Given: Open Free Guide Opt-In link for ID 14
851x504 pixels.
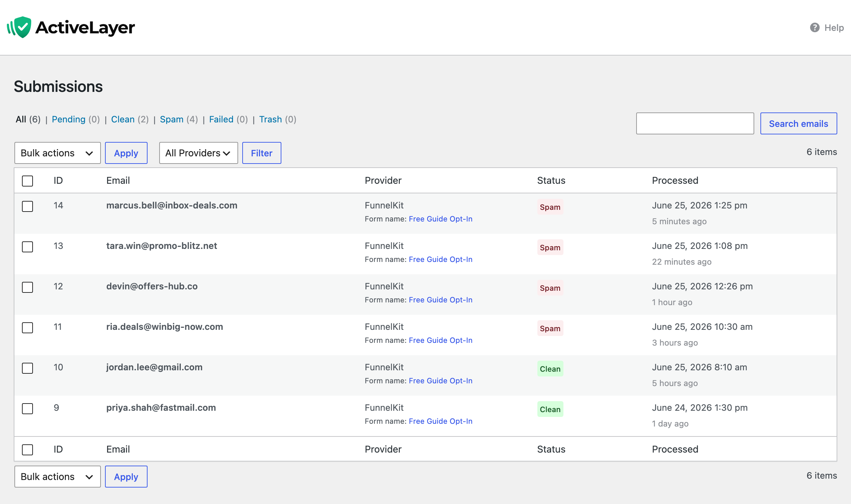Looking at the screenshot, I should click(x=441, y=219).
